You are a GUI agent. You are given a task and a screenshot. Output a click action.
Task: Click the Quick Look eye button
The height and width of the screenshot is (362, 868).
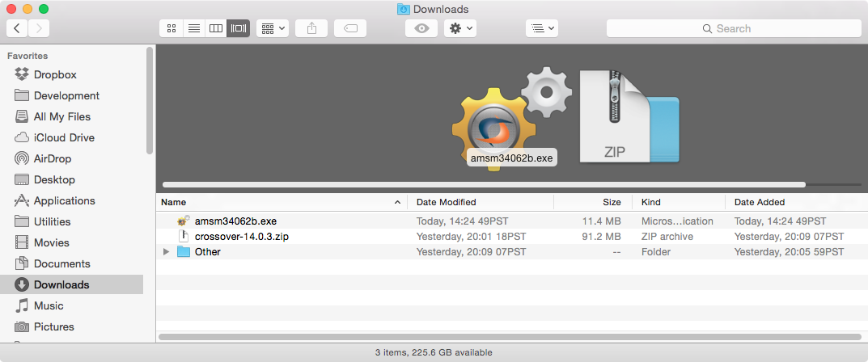click(x=421, y=28)
